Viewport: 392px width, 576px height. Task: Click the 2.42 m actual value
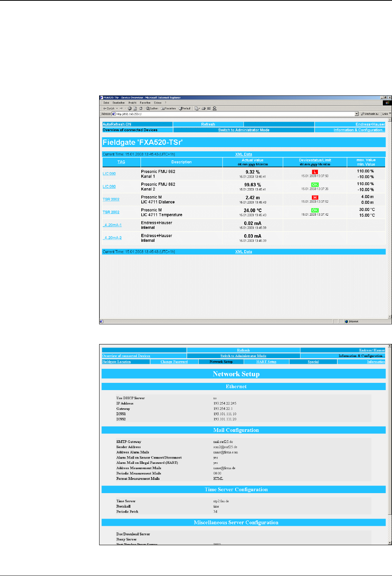[x=253, y=198]
